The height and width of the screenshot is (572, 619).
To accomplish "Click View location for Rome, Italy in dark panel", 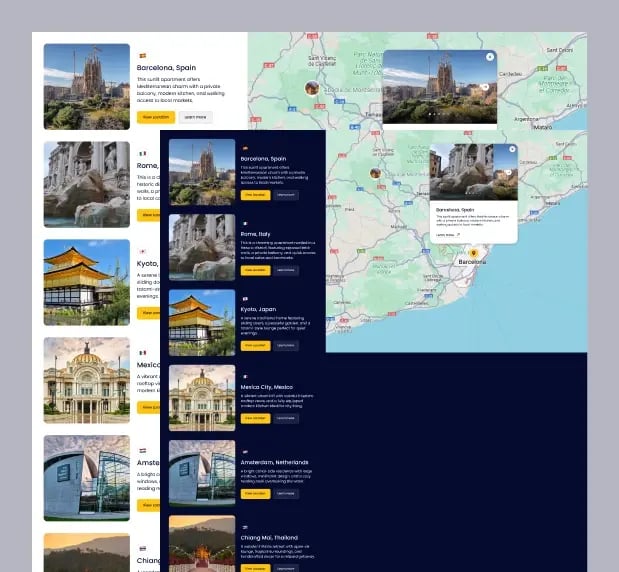I will tap(255, 270).
